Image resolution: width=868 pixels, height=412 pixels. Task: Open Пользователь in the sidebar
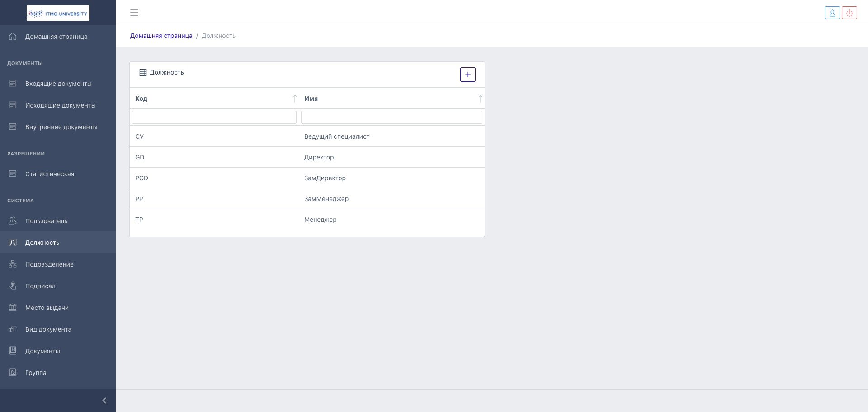(x=46, y=221)
